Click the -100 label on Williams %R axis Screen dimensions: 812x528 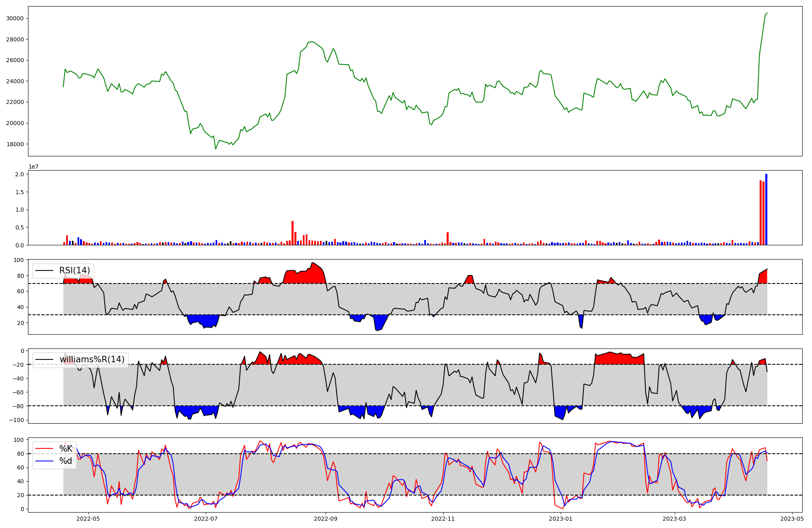(17, 420)
